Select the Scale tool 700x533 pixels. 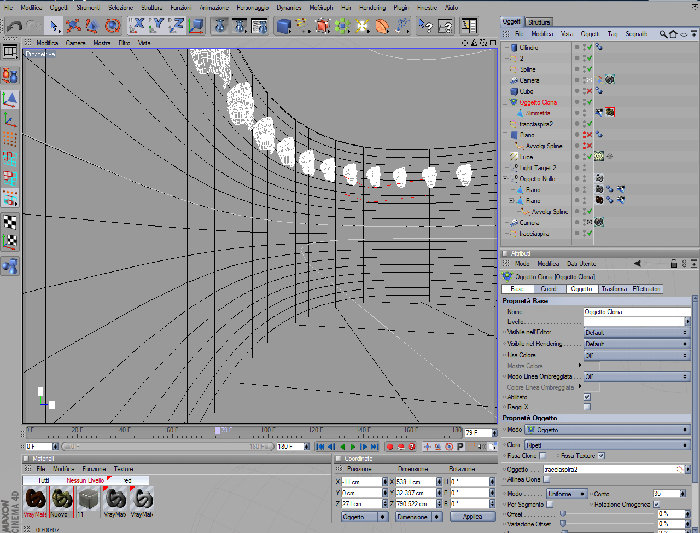pyautogui.click(x=92, y=26)
